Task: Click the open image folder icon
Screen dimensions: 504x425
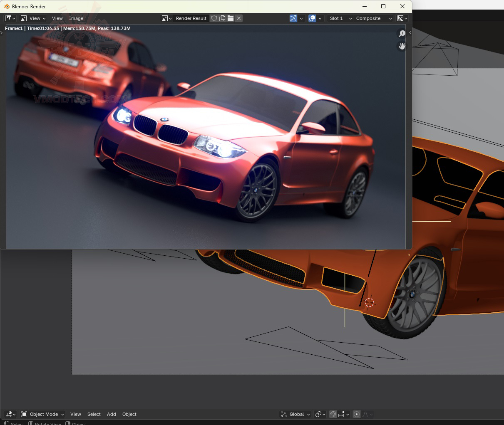Action: coord(231,18)
